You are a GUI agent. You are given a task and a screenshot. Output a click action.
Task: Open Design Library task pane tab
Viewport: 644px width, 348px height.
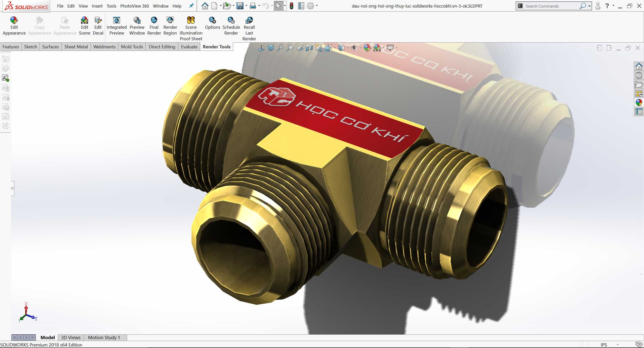[639, 76]
